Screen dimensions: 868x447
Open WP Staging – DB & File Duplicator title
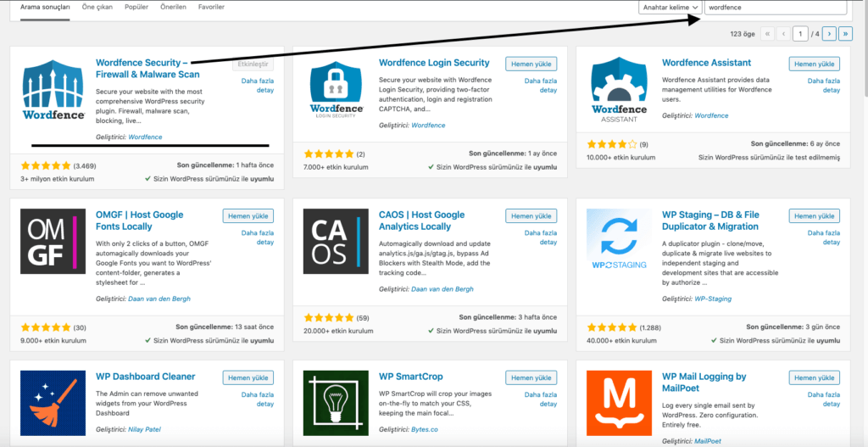[x=710, y=221]
